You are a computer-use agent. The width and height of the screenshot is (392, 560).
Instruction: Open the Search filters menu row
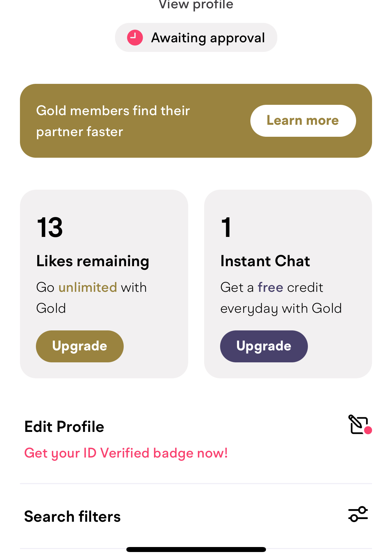click(196, 516)
